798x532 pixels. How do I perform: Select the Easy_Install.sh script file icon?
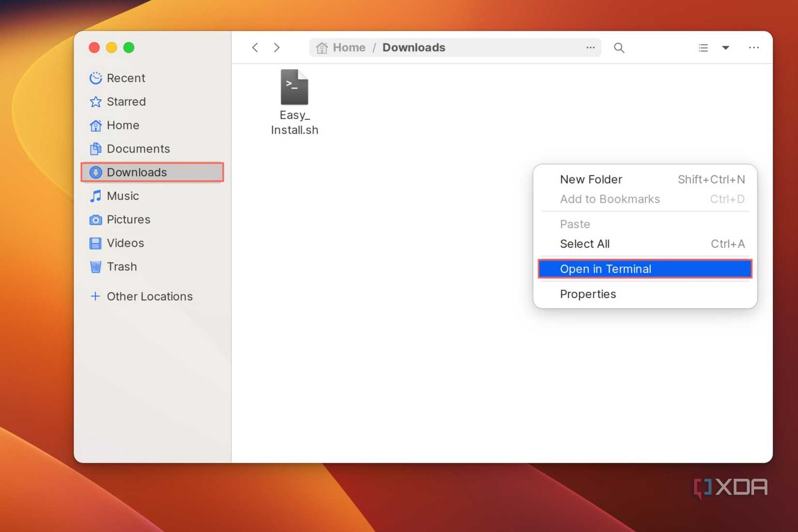click(x=294, y=87)
